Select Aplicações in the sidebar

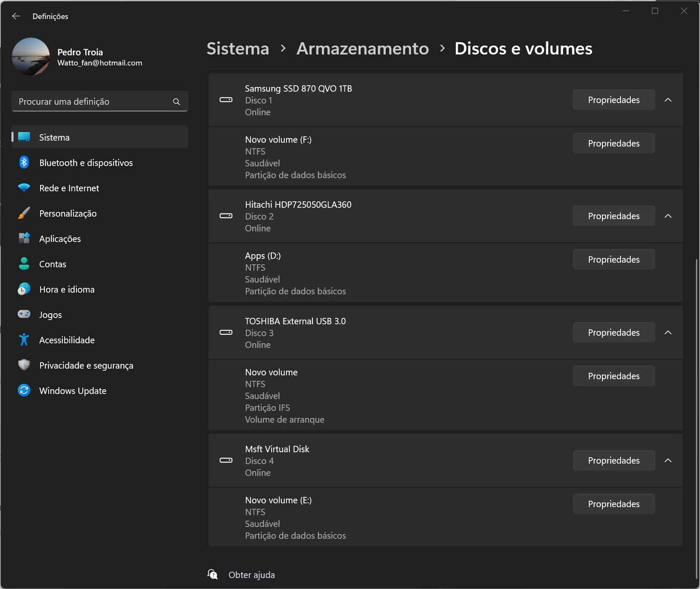(x=60, y=239)
